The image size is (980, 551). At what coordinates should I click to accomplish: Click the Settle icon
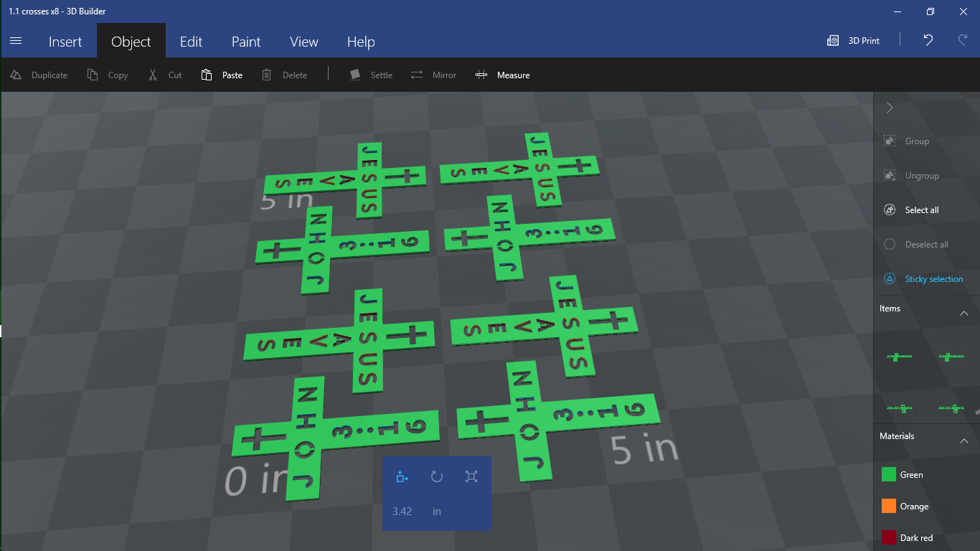click(x=354, y=75)
